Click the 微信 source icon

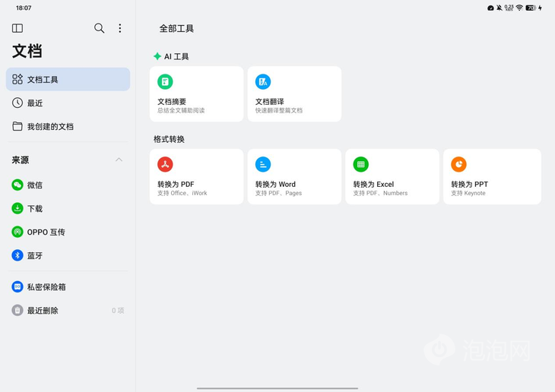point(17,185)
